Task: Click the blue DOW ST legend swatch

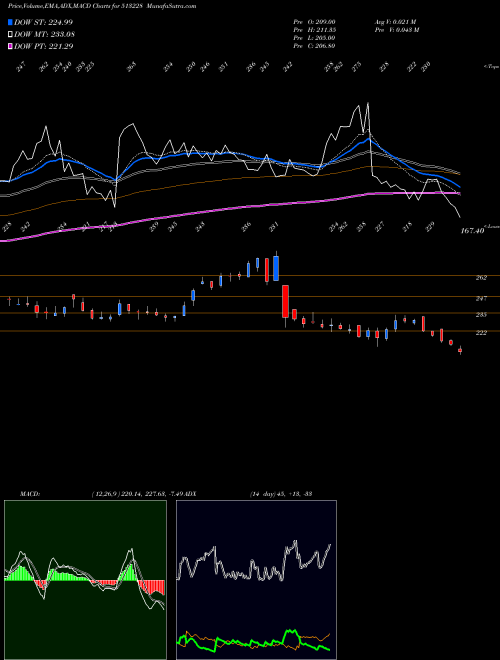Action: [x=10, y=22]
